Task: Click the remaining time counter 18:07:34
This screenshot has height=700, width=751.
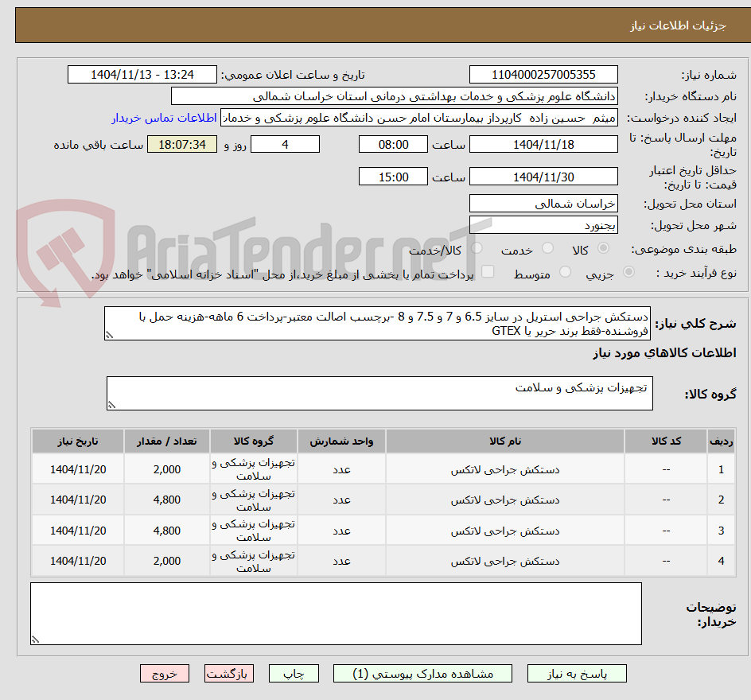Action: pyautogui.click(x=182, y=144)
